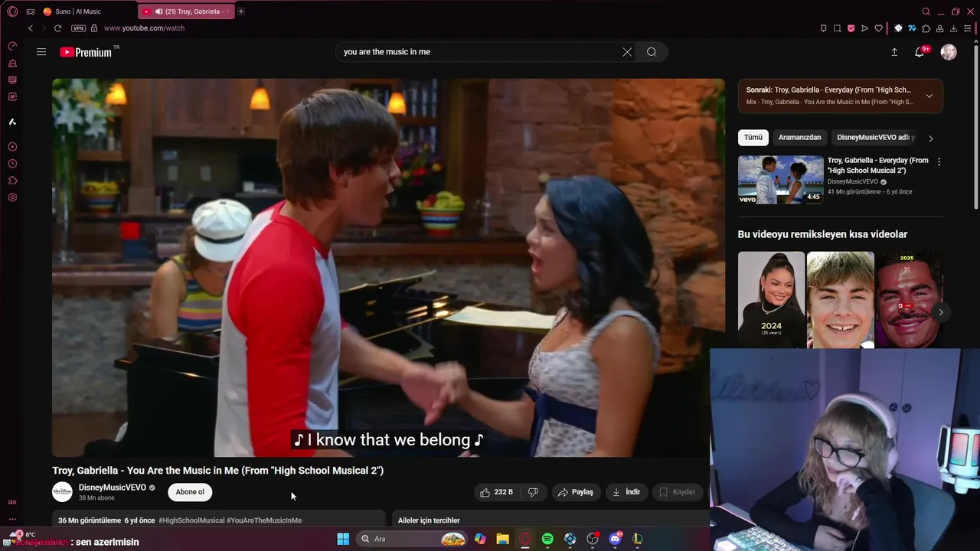The image size is (980, 551).
Task: Go back with the browser back arrow
Action: pos(31,28)
